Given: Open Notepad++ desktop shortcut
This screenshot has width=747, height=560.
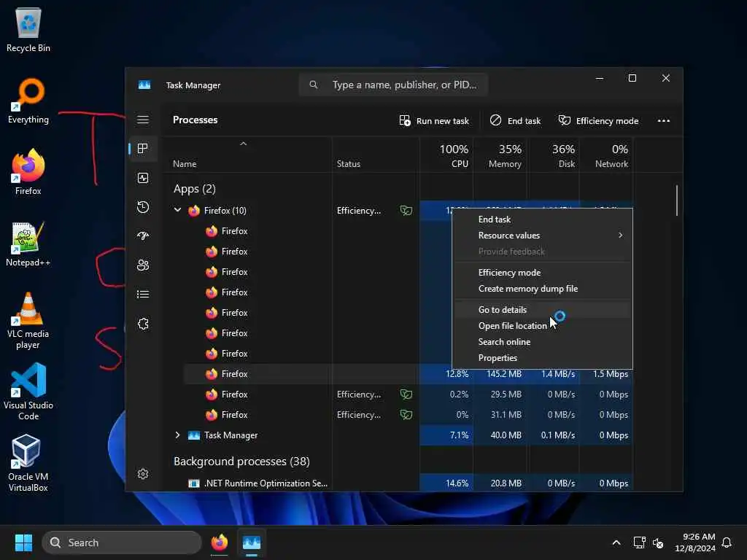Looking at the screenshot, I should click(x=28, y=244).
